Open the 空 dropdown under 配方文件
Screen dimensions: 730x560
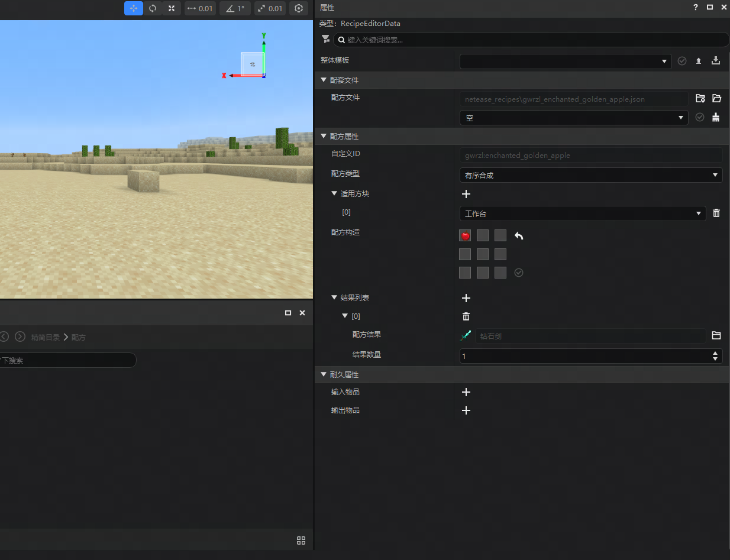(x=574, y=118)
